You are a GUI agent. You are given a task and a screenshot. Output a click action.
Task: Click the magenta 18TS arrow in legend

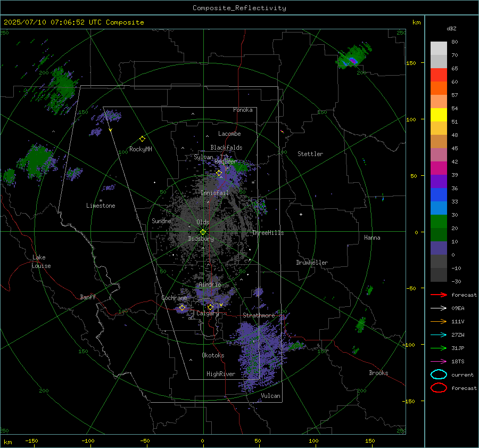click(x=439, y=362)
